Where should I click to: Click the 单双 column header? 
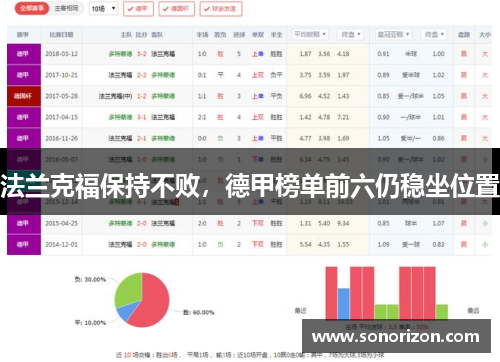(x=258, y=35)
